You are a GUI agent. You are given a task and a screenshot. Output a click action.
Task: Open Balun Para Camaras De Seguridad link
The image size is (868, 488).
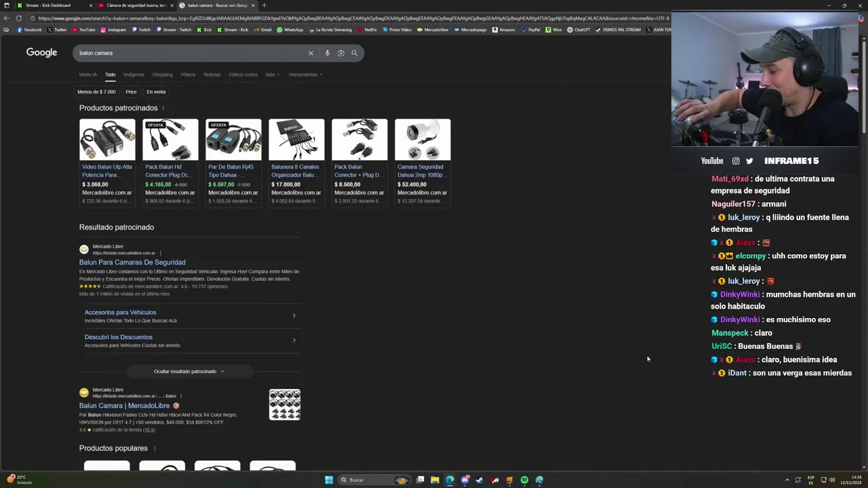point(132,262)
